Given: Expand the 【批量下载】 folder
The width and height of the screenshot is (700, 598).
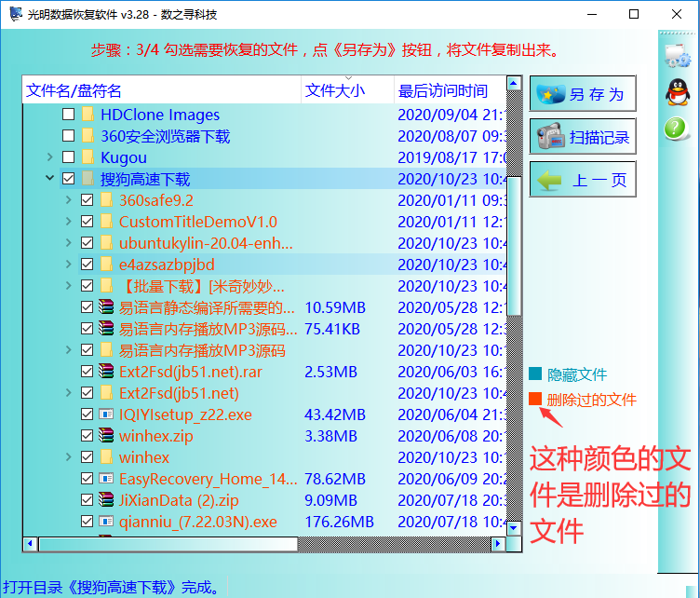Looking at the screenshot, I should tap(68, 286).
